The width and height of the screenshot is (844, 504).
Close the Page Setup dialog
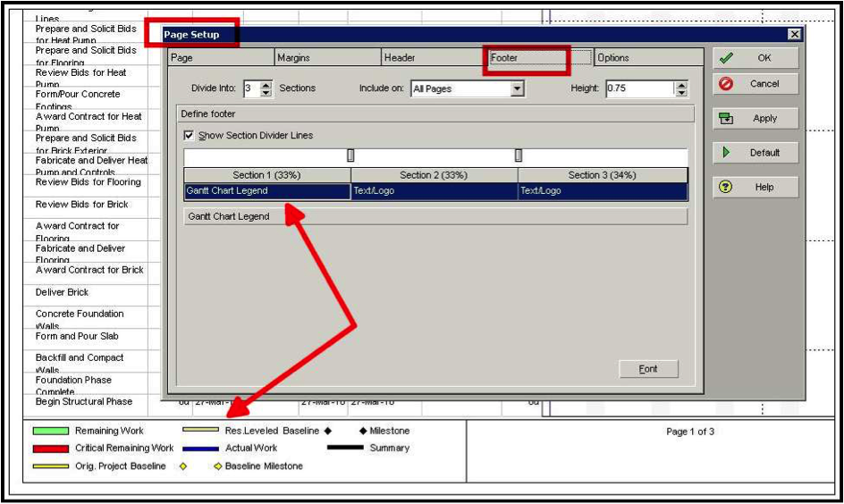(794, 35)
